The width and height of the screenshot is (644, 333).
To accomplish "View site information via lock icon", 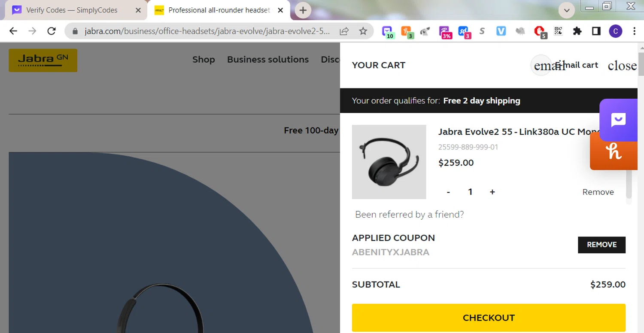I will point(75,31).
